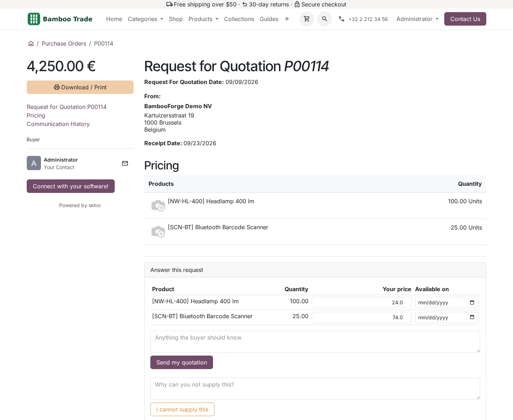Expand the Products dropdown menu
The image size is (513, 420).
point(203,19)
